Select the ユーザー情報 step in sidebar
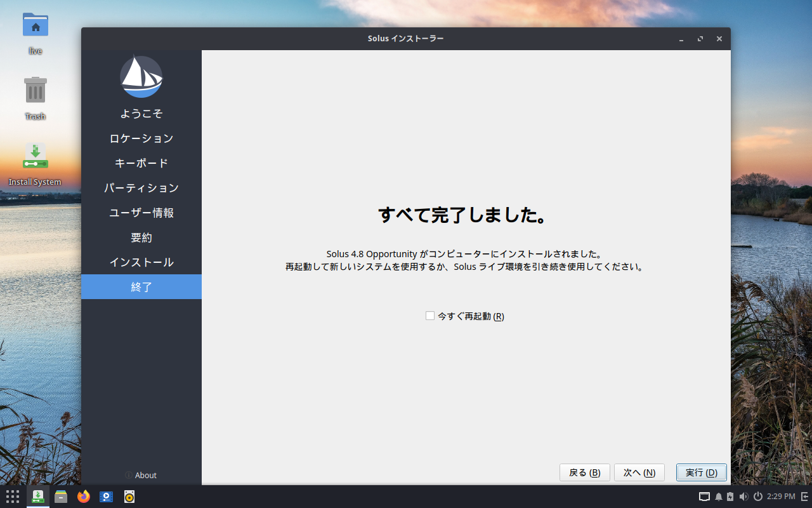Image resolution: width=812 pixels, height=508 pixels. (x=141, y=213)
